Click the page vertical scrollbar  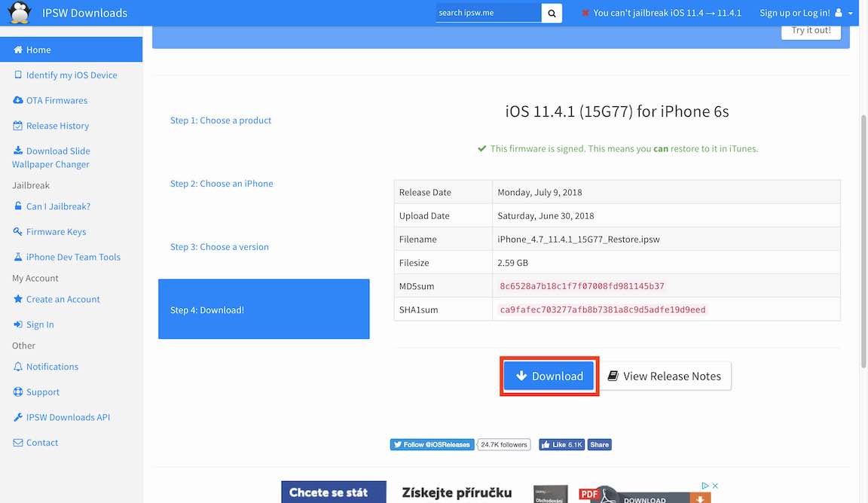863,241
